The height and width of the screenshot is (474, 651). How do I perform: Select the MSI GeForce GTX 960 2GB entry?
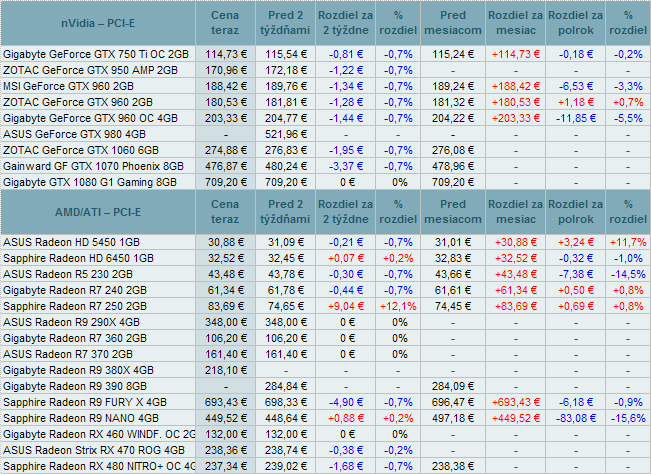[69, 86]
